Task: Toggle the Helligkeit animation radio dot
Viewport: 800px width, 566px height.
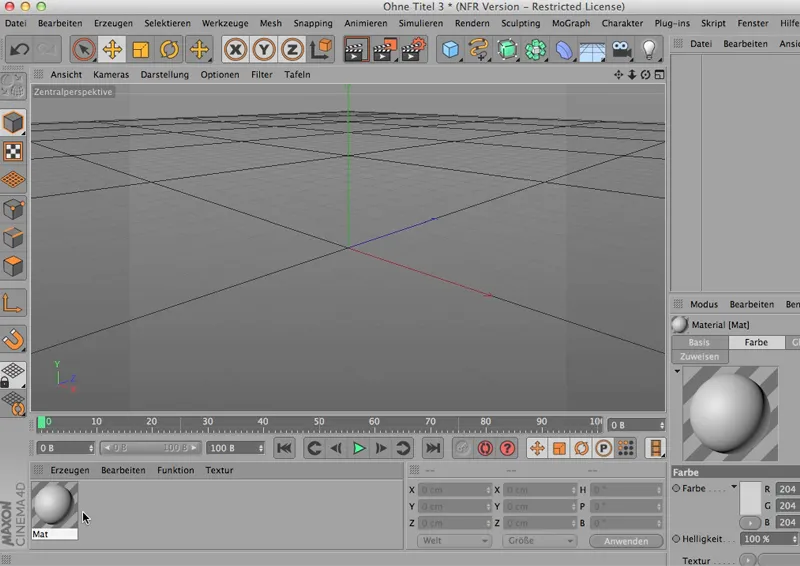Action: point(676,538)
